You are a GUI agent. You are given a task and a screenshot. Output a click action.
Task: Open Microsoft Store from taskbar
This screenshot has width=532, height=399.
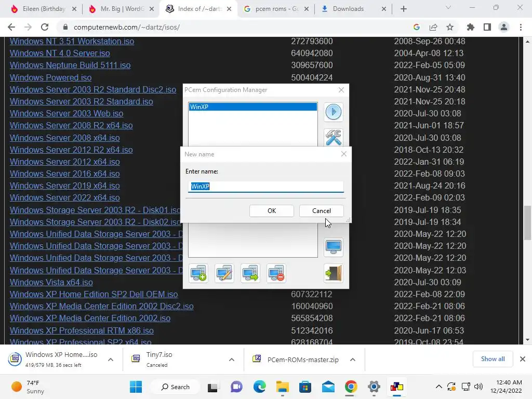pos(305,387)
